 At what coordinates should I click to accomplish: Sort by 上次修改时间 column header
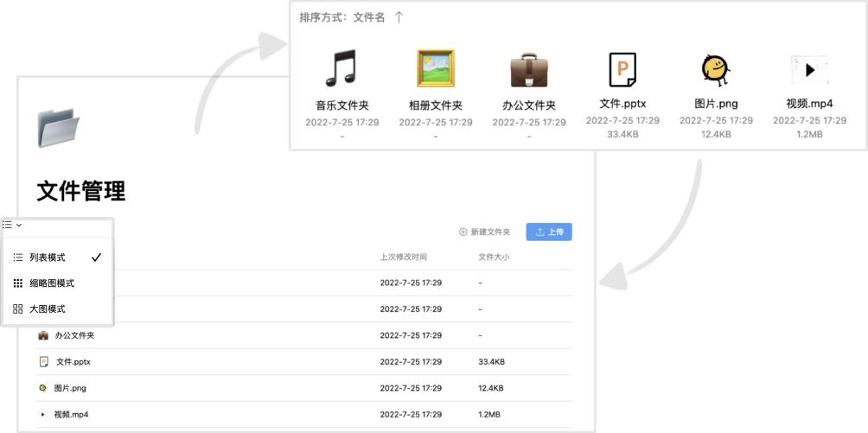(x=403, y=258)
